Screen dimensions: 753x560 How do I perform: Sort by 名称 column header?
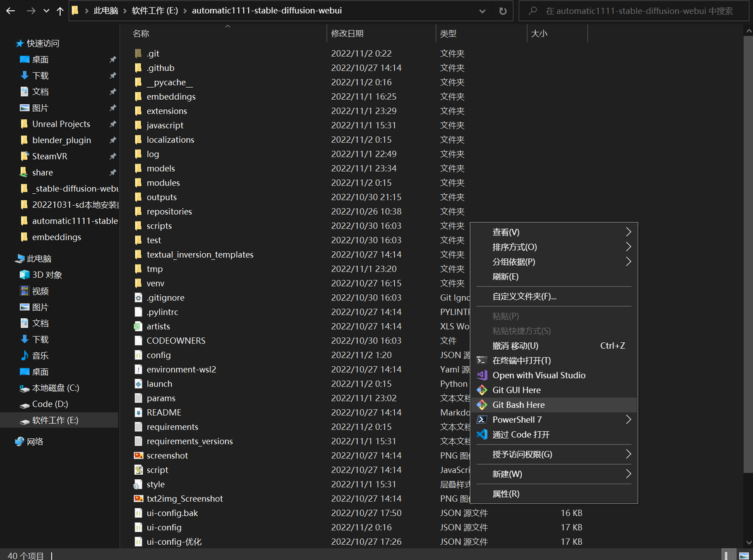tap(141, 33)
